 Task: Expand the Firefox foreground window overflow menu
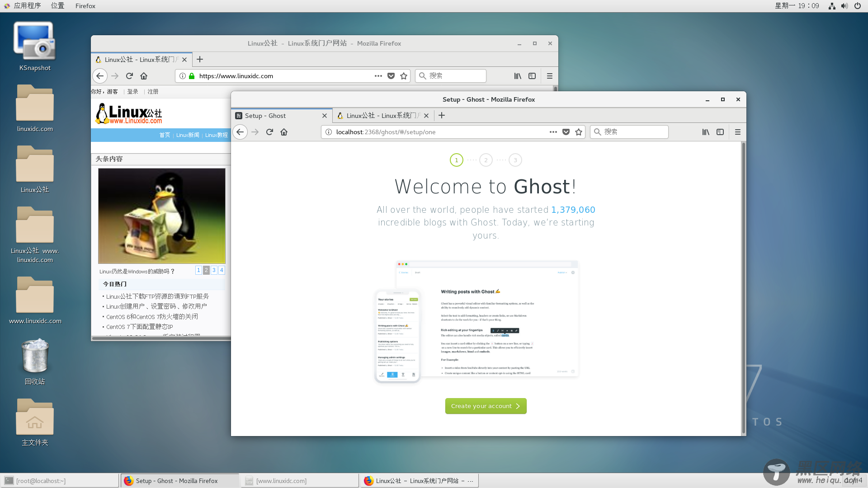[x=737, y=131]
